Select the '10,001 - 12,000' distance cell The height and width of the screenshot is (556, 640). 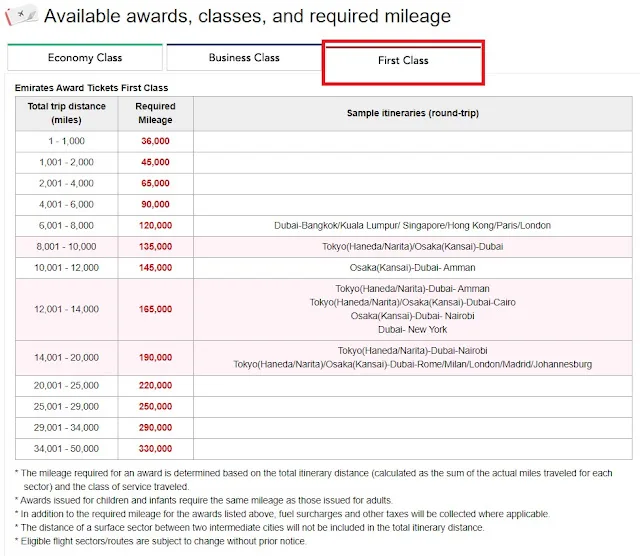tap(67, 268)
